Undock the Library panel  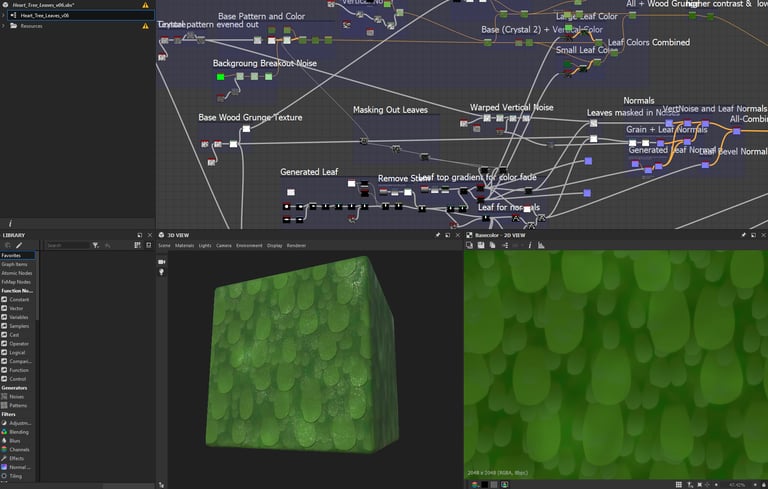coord(140,235)
